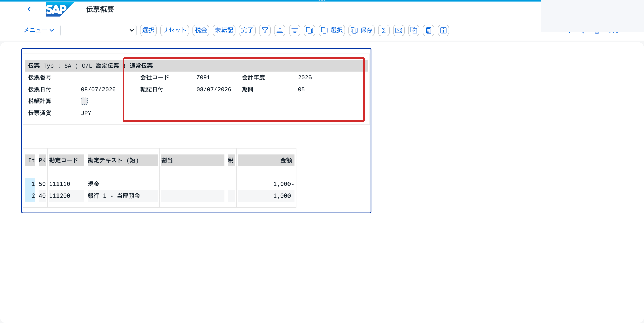
Task: Click the 選択 button with the copy icon
Action: 332,30
